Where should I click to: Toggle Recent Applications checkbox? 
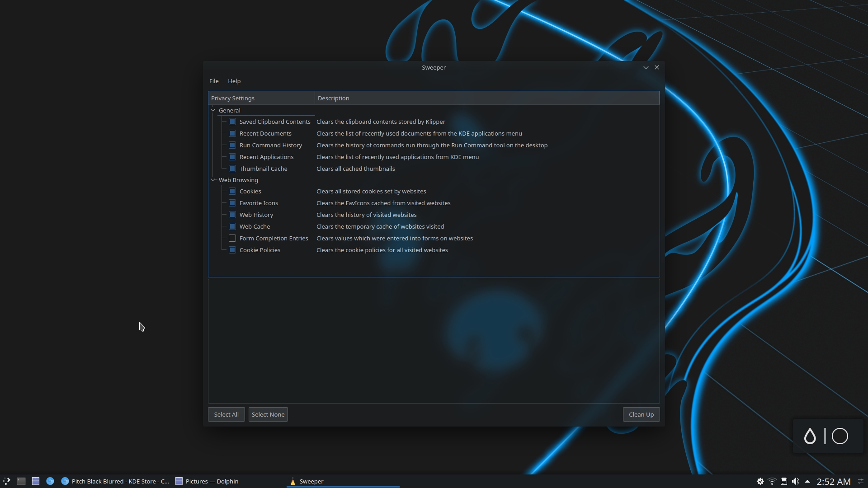coord(232,157)
